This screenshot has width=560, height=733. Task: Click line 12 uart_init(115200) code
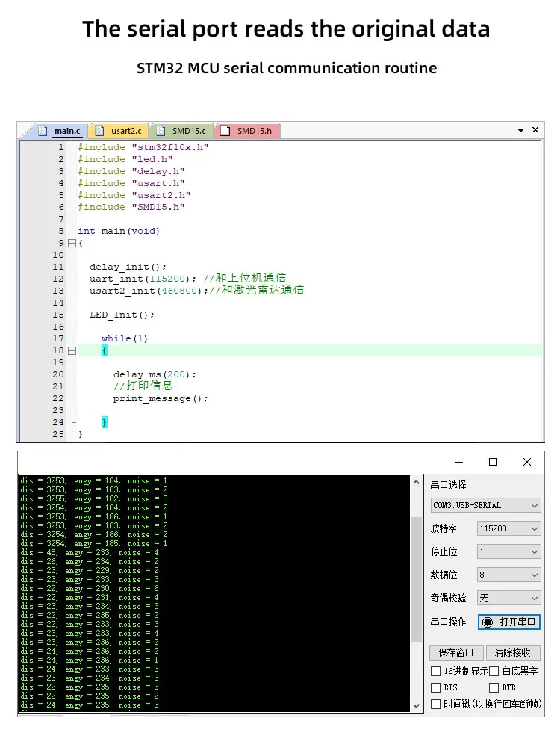pyautogui.click(x=143, y=279)
